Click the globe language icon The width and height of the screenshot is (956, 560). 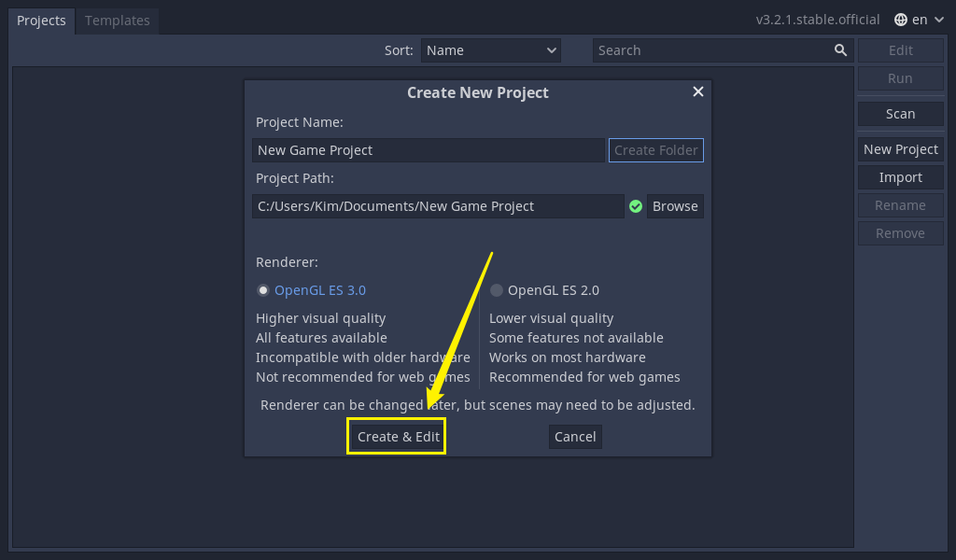coord(900,20)
